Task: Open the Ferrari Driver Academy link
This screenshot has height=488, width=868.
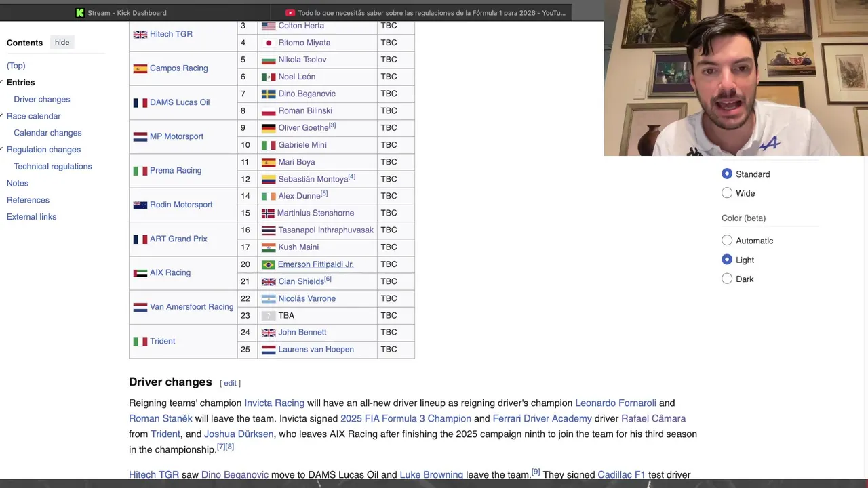Action: point(542,419)
